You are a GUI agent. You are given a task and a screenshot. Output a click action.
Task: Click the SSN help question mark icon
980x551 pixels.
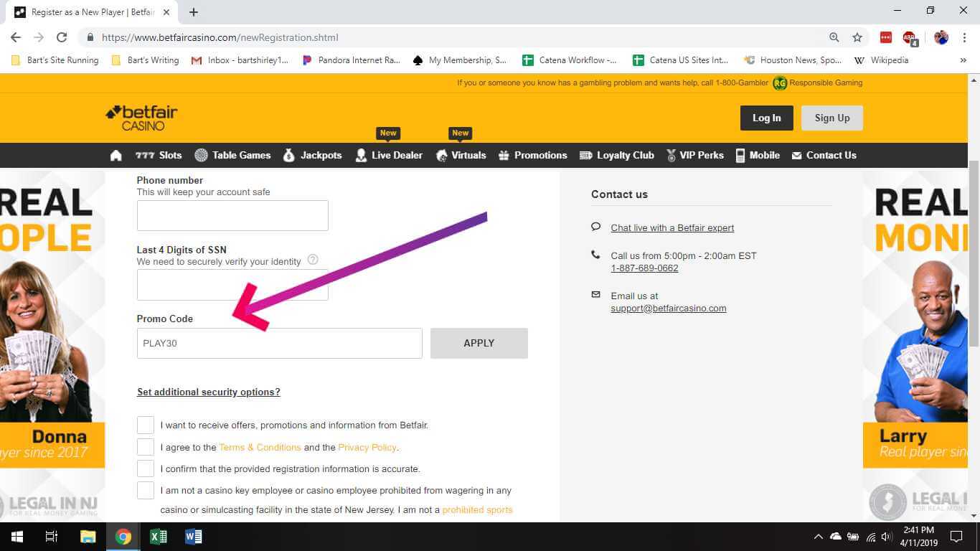[x=313, y=260]
